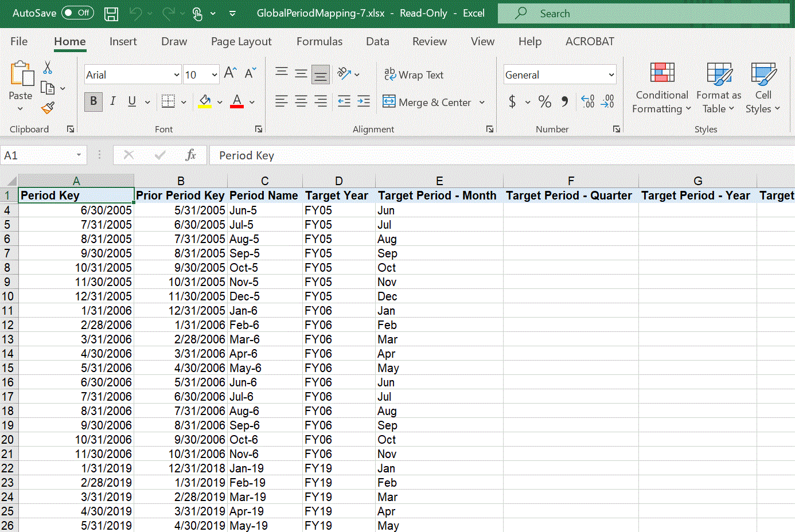795x532 pixels.
Task: Switch to the Formulas ribbon tab
Action: 319,41
